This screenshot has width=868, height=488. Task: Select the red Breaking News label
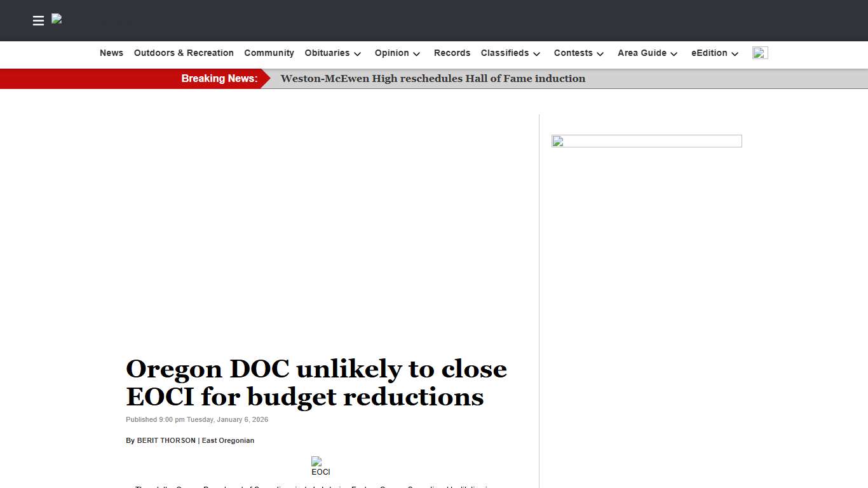219,78
